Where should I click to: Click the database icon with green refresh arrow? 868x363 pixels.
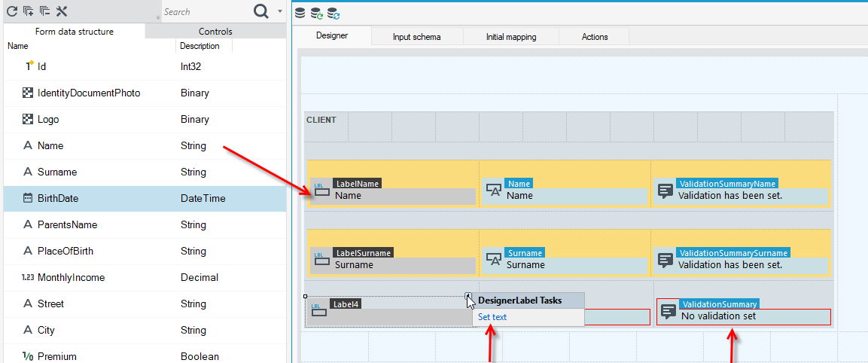pos(317,14)
